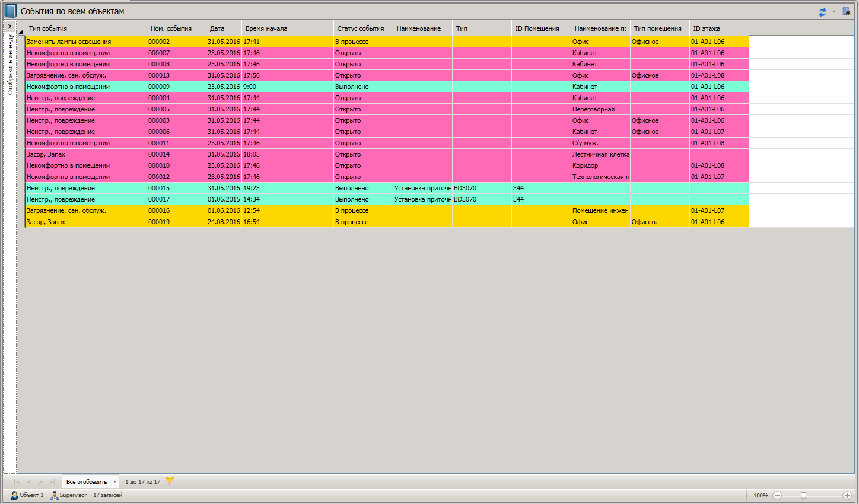
Task: Select the row 'Заменить лампы освещения'
Action: 387,42
